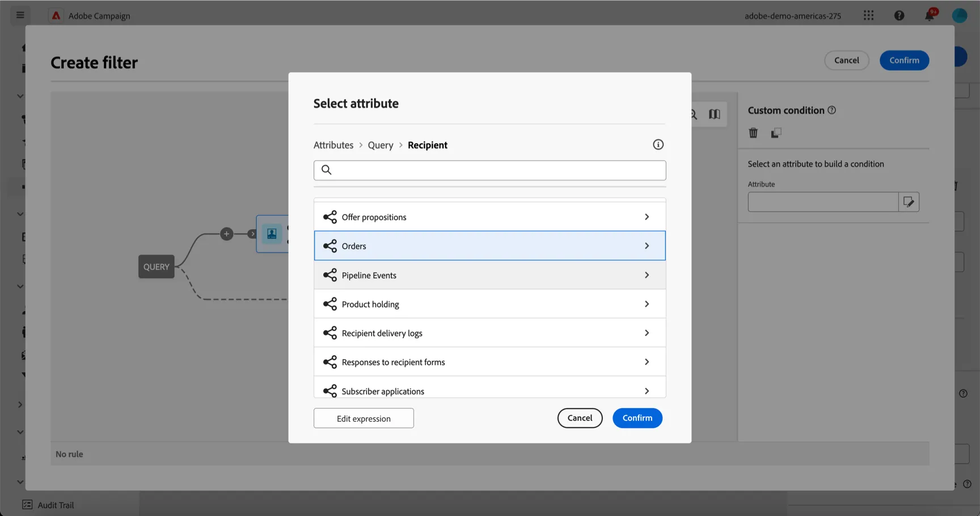Focus the attribute search field
The image size is (980, 516).
[490, 170]
